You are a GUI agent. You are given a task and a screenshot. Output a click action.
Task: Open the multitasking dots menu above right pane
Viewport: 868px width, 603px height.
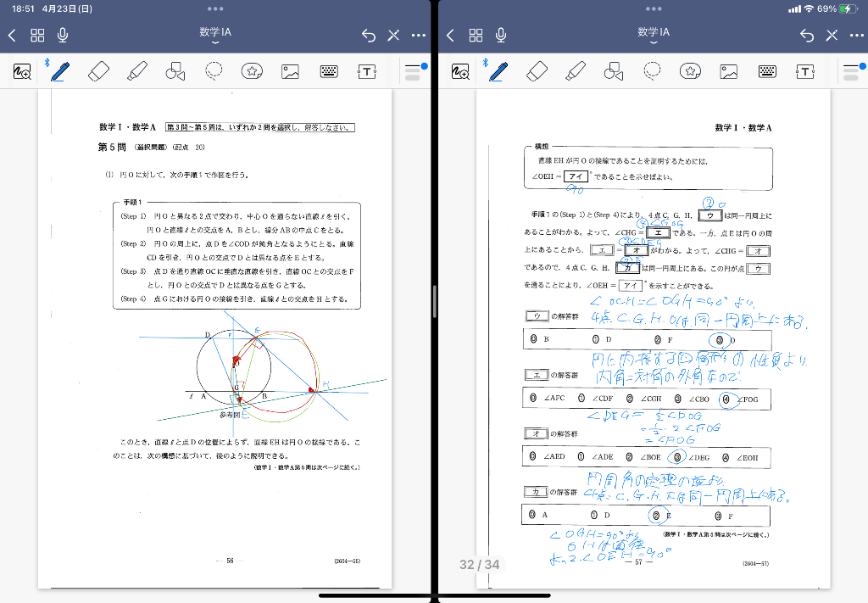[x=654, y=8]
